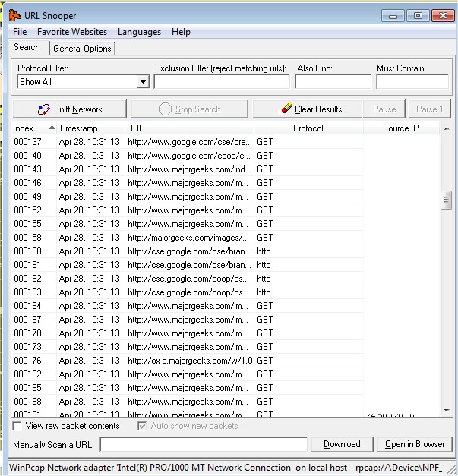Click the Parse 1 button
The height and width of the screenshot is (476, 458).
click(429, 109)
